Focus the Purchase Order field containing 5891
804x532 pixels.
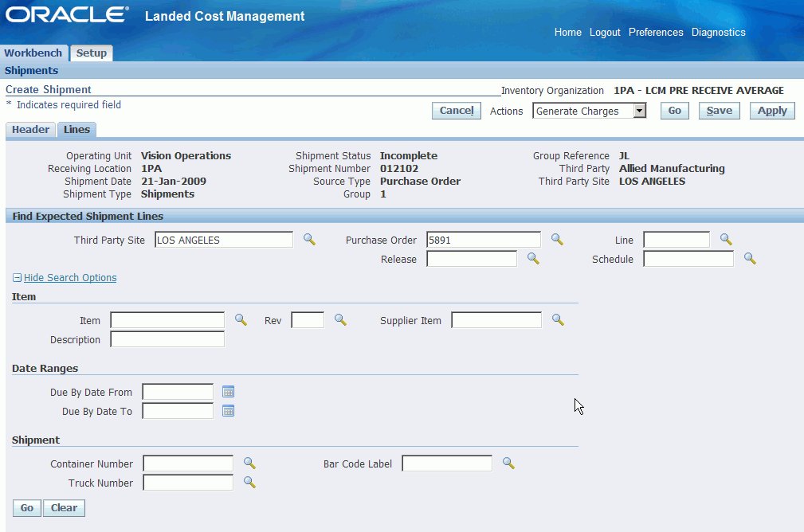pyautogui.click(x=484, y=240)
